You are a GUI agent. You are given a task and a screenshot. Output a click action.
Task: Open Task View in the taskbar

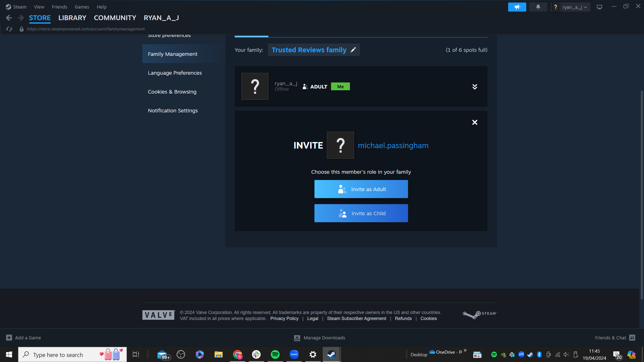136,354
